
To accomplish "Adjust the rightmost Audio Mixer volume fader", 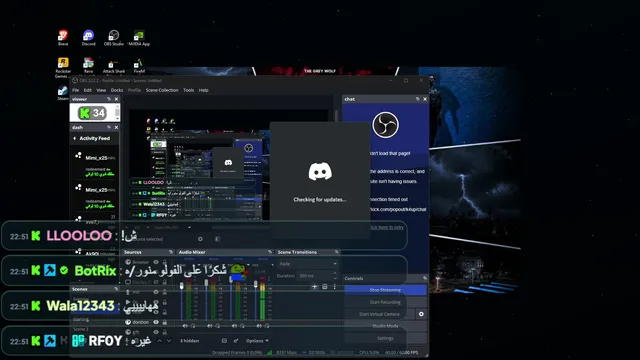I will point(256,283).
